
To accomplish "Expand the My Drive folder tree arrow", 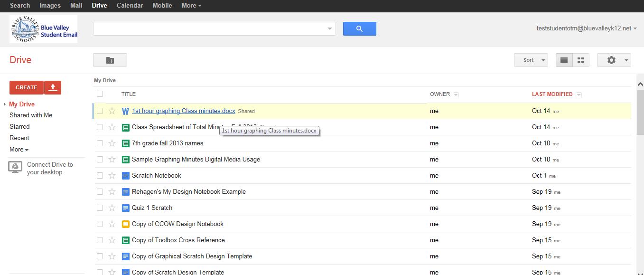I will pyautogui.click(x=4, y=104).
